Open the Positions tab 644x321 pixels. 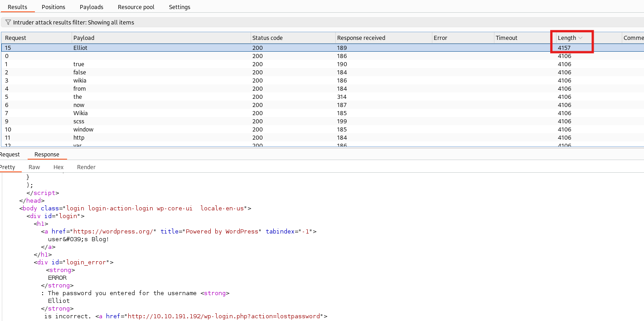[53, 7]
